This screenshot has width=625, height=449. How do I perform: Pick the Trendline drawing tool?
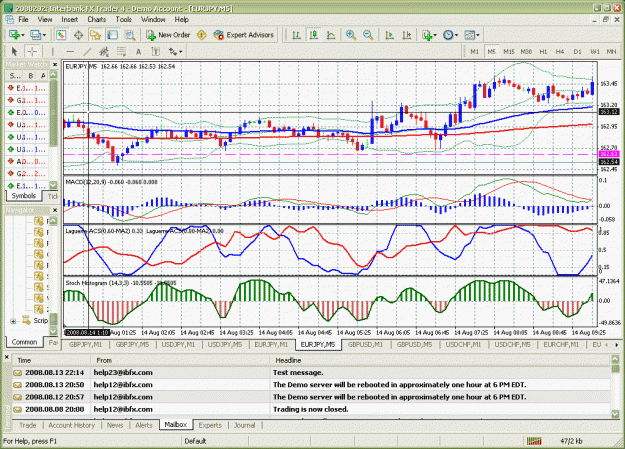87,51
